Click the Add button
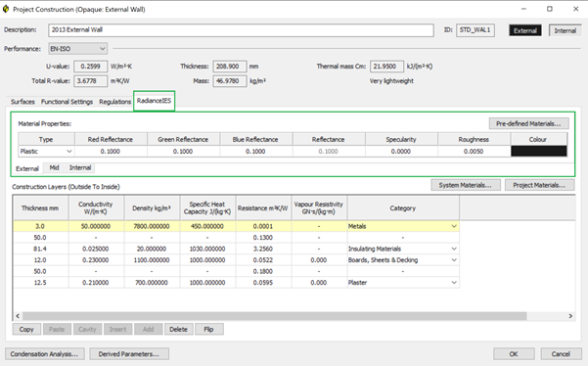Viewport: 588px width, 366px height. [148, 329]
